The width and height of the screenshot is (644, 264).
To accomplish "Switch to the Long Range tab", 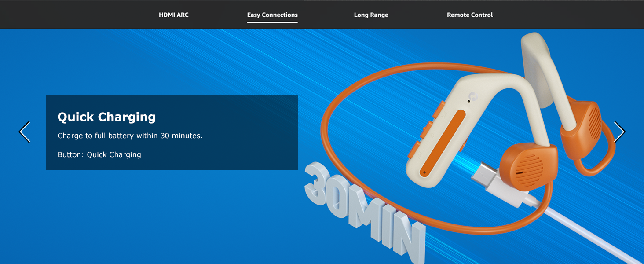I will (x=371, y=15).
